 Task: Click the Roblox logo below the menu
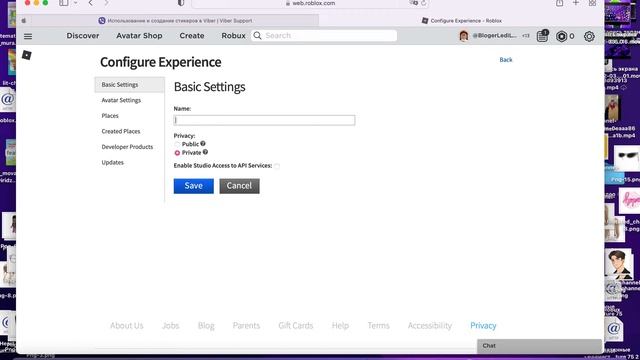coord(27,55)
